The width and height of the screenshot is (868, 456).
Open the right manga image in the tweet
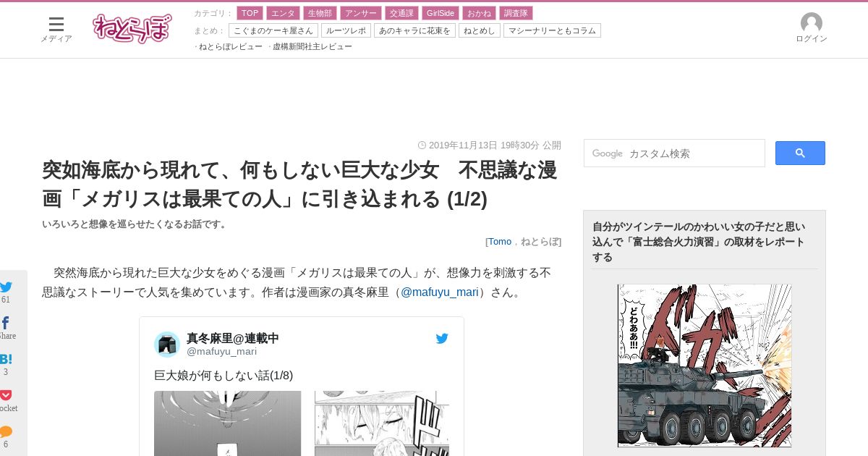tap(382, 423)
